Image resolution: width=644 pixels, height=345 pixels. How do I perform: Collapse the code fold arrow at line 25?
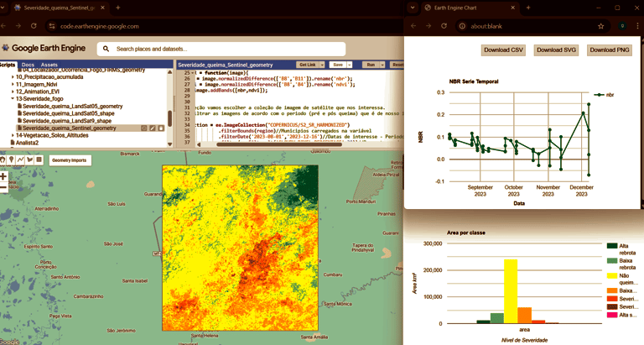[193, 73]
